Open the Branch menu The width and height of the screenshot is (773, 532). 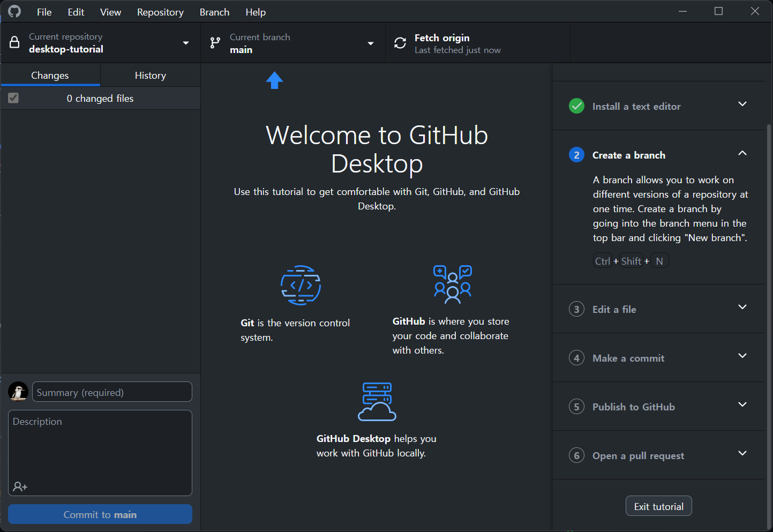point(214,12)
